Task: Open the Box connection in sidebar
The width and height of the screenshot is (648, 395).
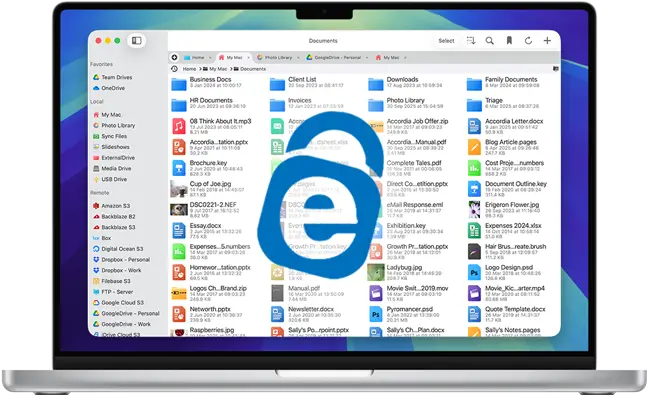Action: [x=102, y=238]
